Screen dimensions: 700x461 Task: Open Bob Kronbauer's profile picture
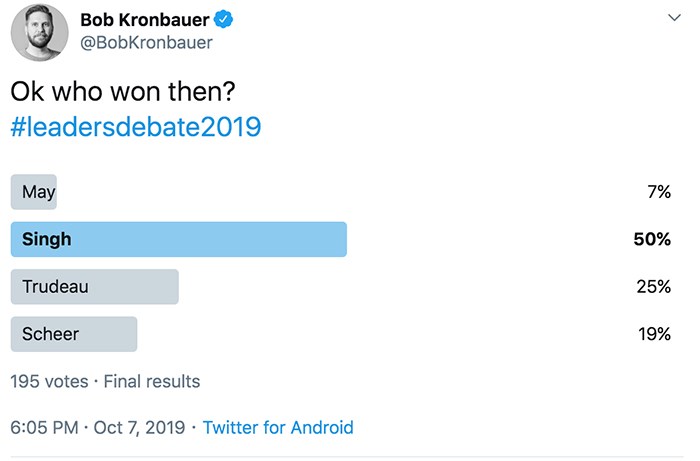[39, 33]
